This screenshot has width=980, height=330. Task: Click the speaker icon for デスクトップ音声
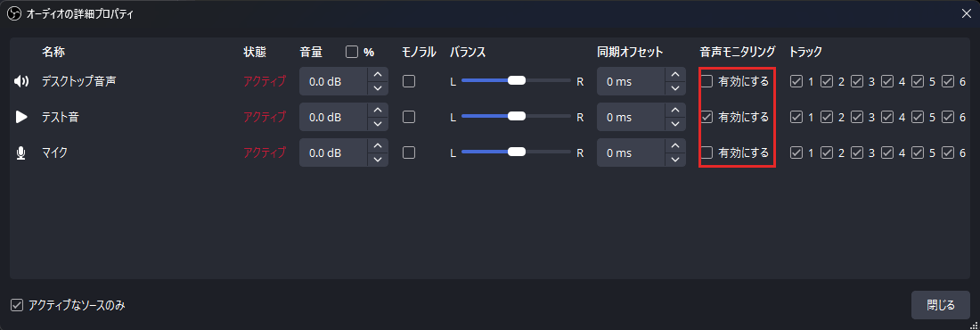[21, 81]
